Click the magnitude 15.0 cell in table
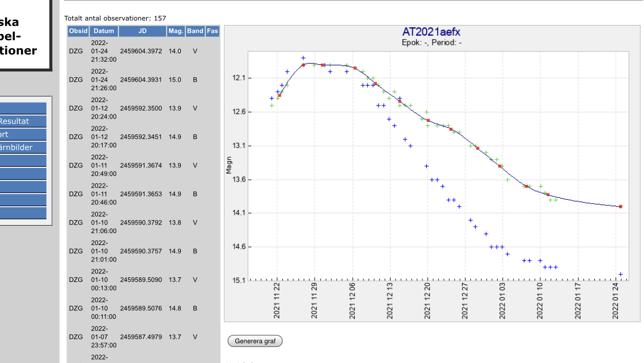The width and height of the screenshot is (644, 363). click(175, 80)
